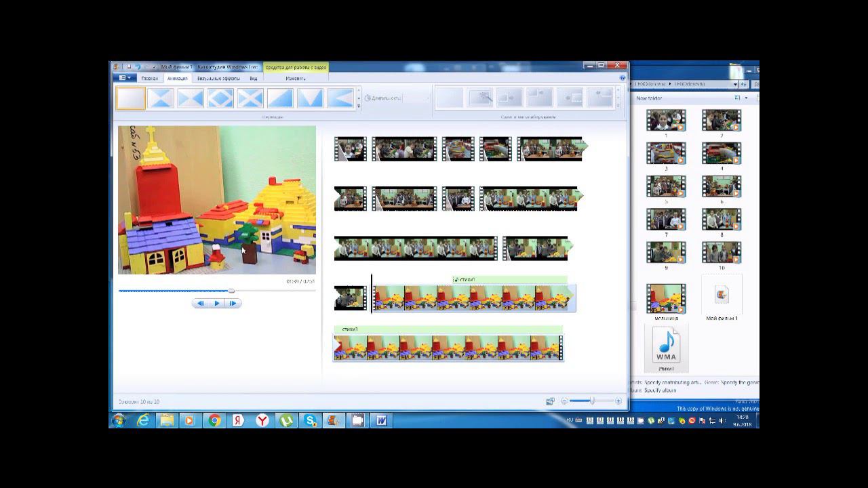Launch Internet Explorer from taskbar
The width and height of the screenshot is (868, 488).
143,421
